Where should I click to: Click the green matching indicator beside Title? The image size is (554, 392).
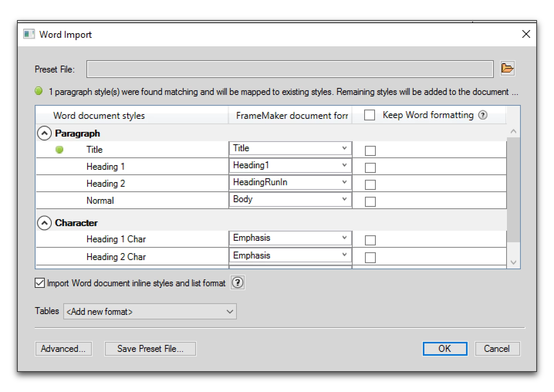[59, 150]
